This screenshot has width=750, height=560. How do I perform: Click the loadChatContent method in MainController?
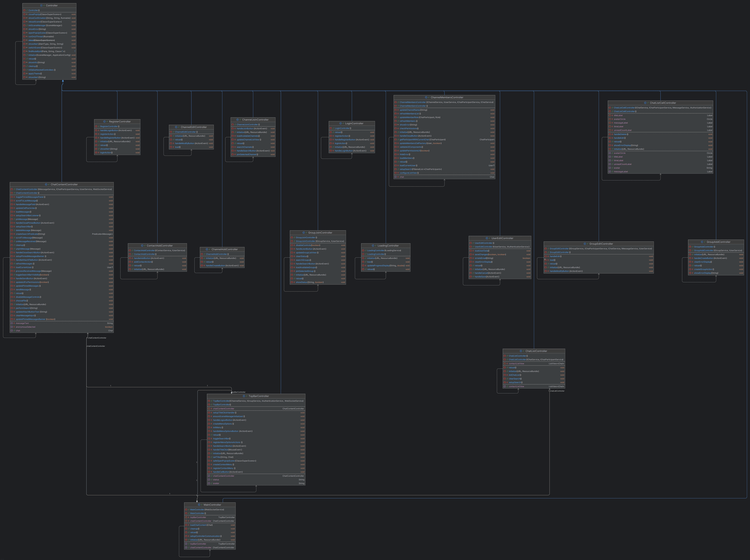click(x=198, y=525)
